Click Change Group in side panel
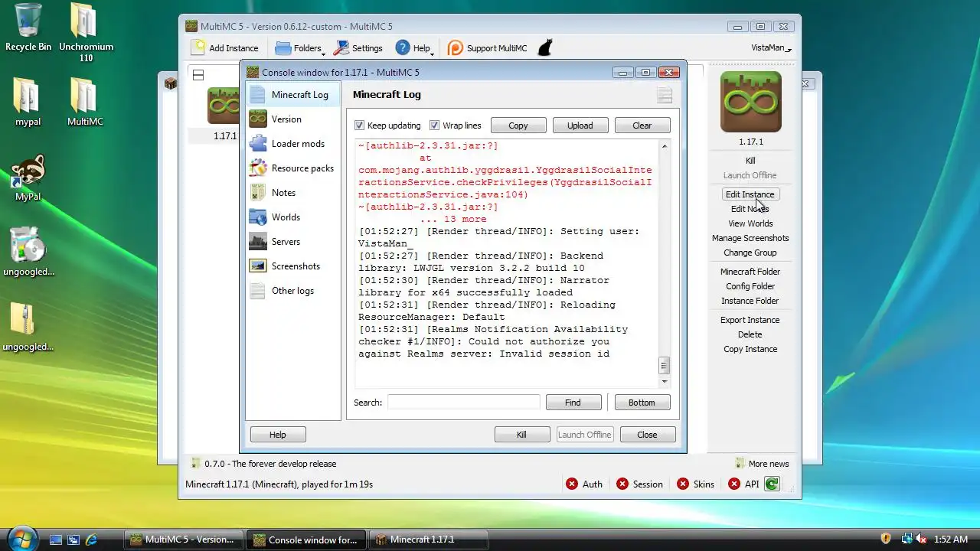Image resolution: width=980 pixels, height=551 pixels. 750,253
